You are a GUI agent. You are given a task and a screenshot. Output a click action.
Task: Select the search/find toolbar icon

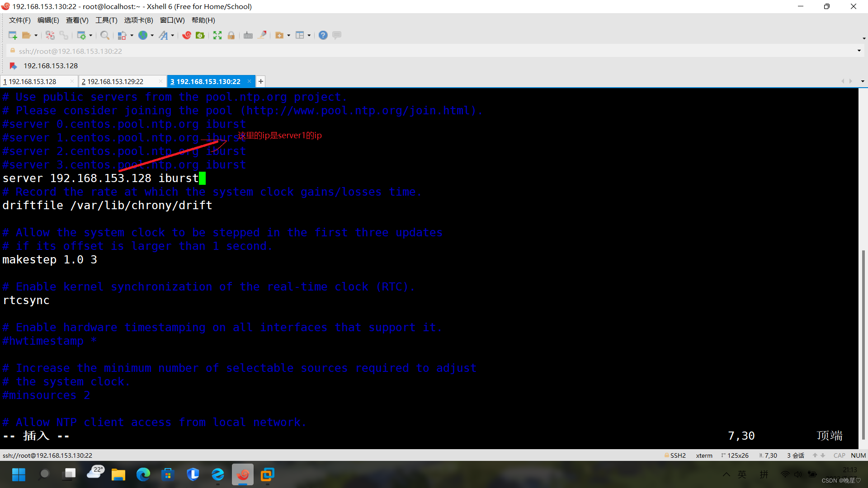104,35
